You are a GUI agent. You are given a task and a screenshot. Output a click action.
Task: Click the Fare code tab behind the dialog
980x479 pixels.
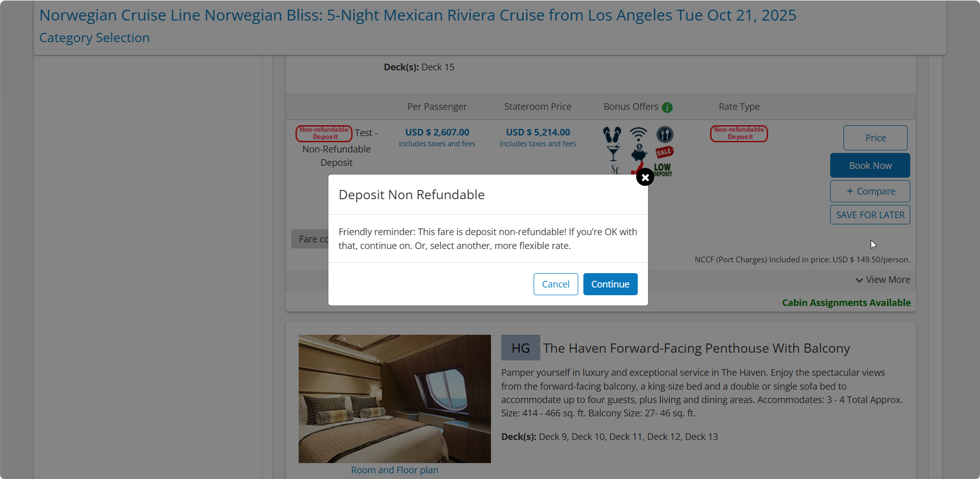click(310, 239)
